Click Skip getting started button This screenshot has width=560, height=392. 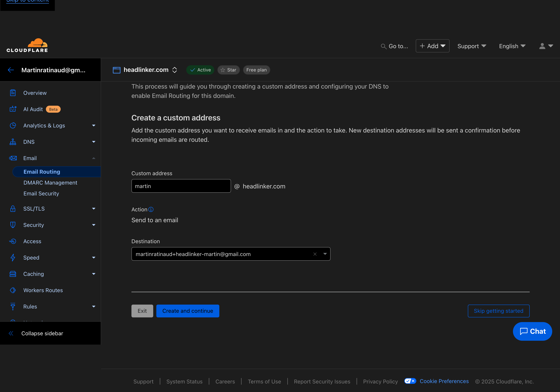point(498,311)
